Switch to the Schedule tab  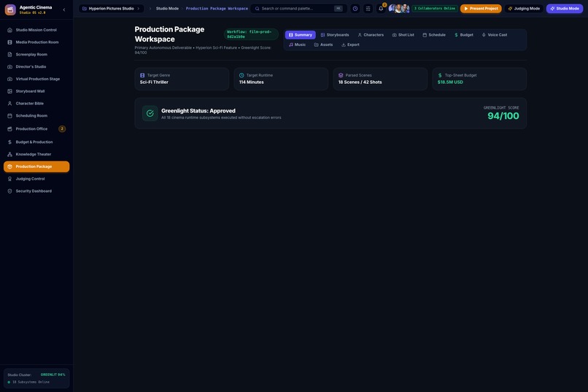pyautogui.click(x=434, y=35)
